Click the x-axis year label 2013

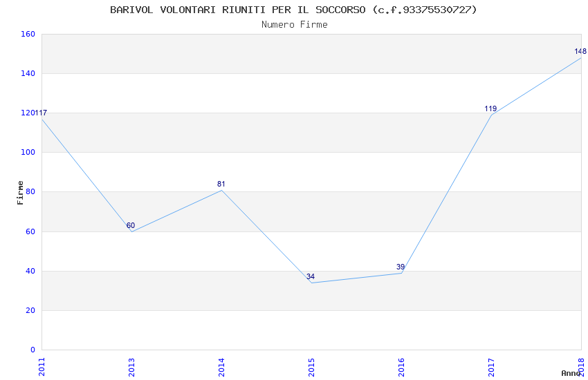[x=131, y=367]
